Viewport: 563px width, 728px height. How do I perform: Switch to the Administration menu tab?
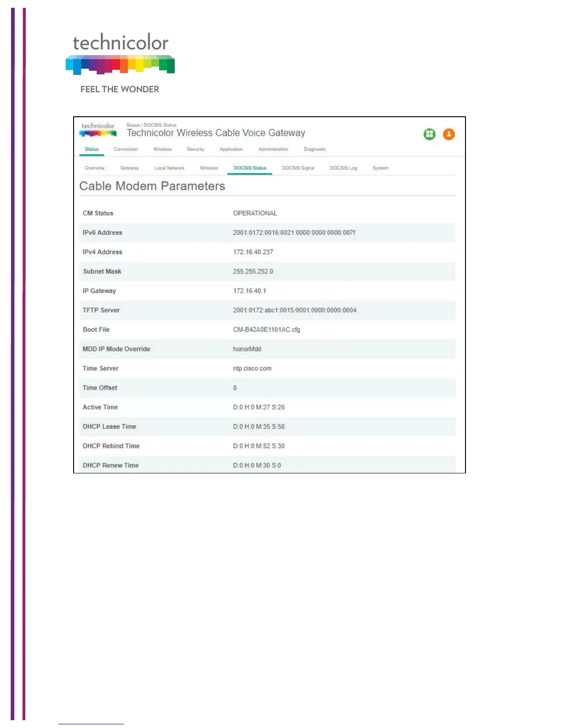(273, 149)
